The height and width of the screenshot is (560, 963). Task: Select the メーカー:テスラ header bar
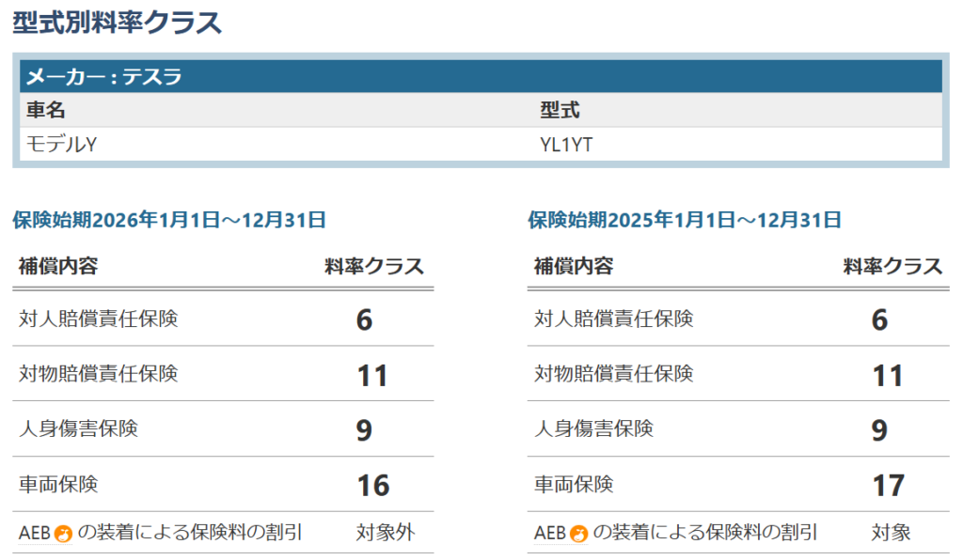[481, 76]
